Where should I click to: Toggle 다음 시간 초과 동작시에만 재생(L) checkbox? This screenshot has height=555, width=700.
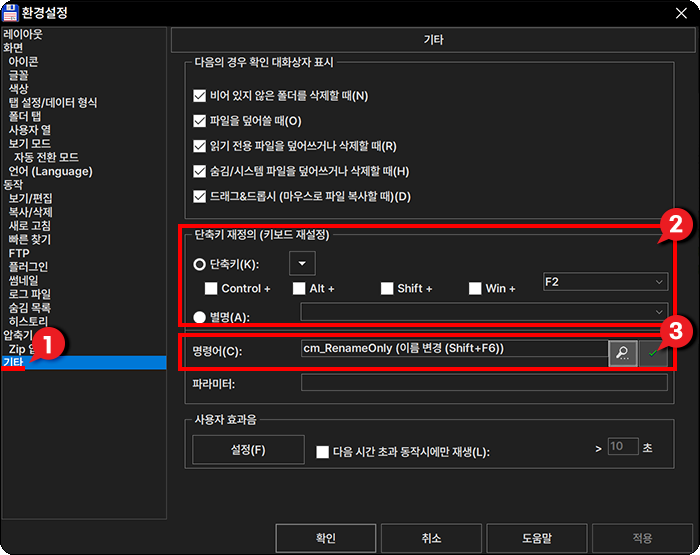coord(322,452)
